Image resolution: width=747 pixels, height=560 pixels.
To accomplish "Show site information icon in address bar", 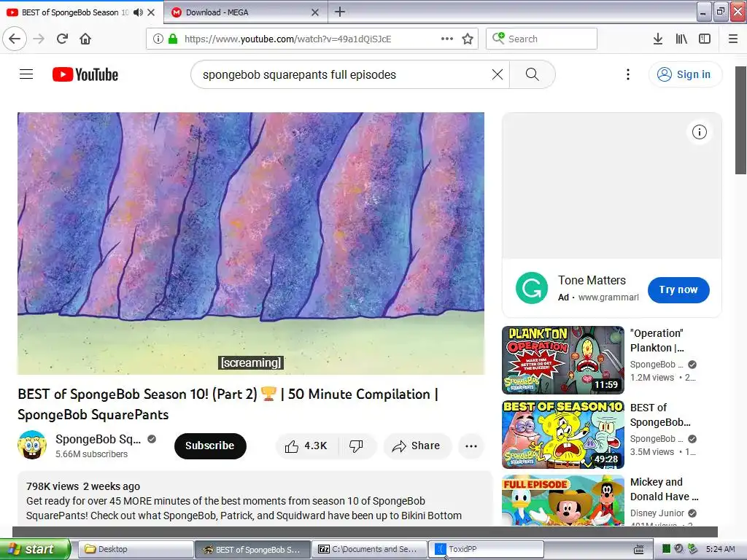I will pos(158,39).
